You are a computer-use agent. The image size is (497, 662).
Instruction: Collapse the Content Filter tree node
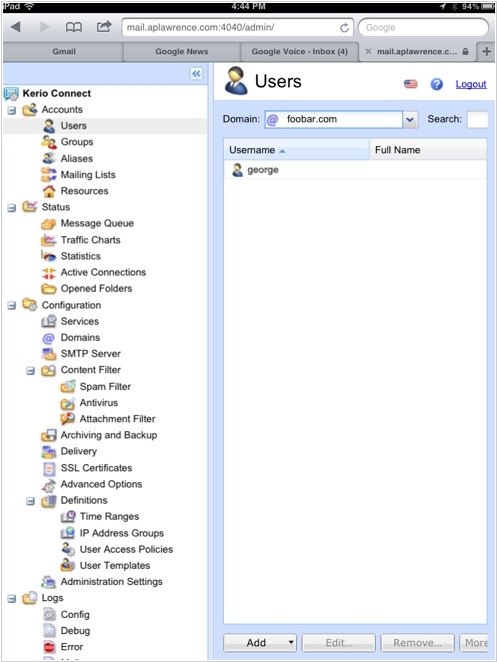click(x=30, y=371)
